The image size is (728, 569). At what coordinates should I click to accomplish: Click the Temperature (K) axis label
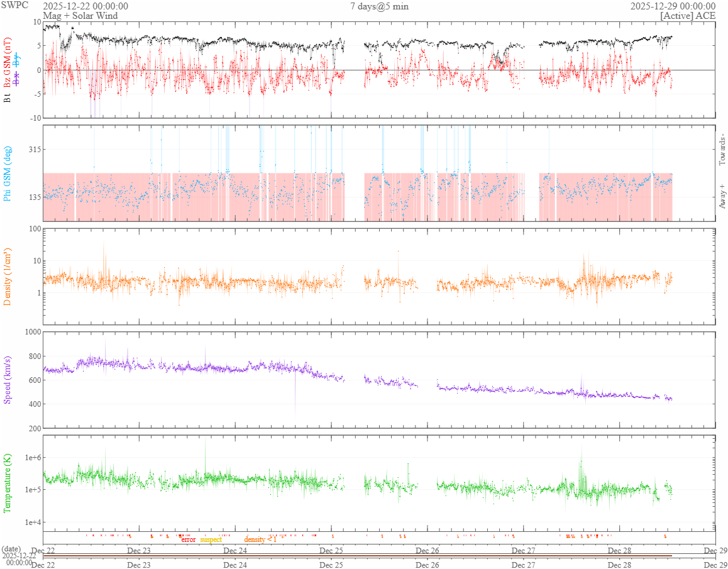[x=8, y=483]
